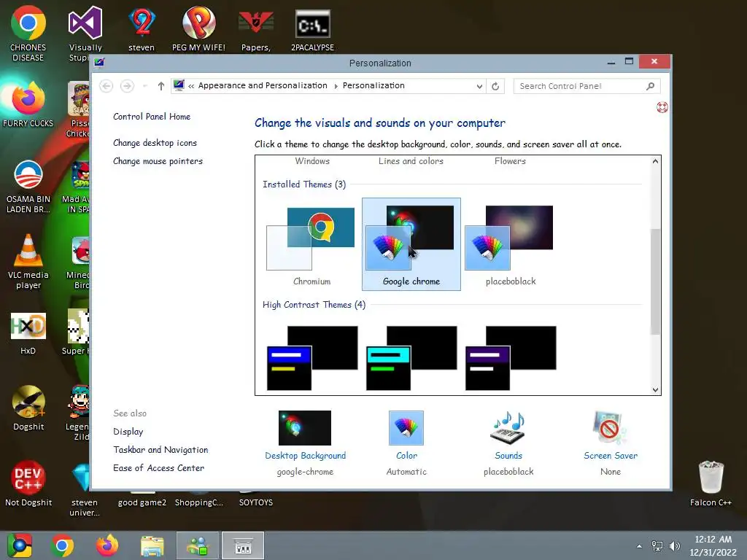Click the theme list scroll down arrow
This screenshot has height=560, width=747.
(x=656, y=389)
